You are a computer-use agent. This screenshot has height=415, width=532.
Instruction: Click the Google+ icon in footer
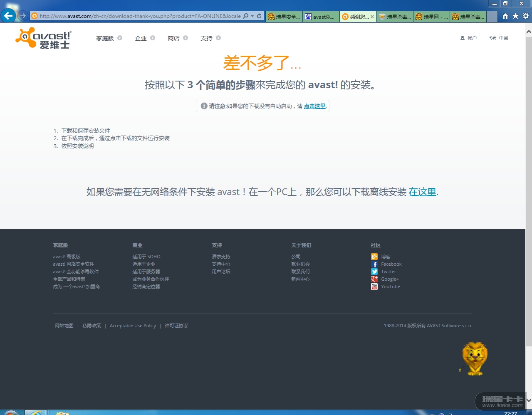pos(374,279)
